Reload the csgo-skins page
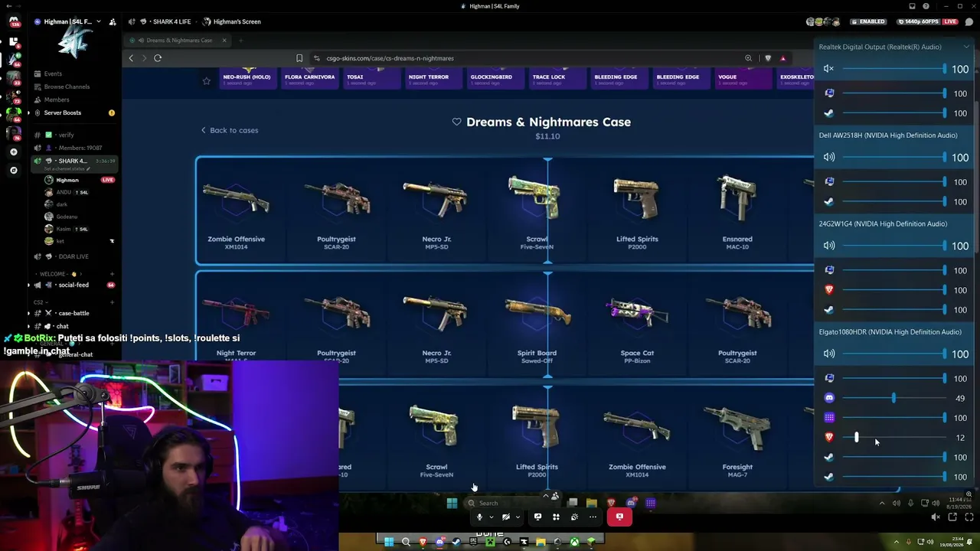 click(x=158, y=58)
